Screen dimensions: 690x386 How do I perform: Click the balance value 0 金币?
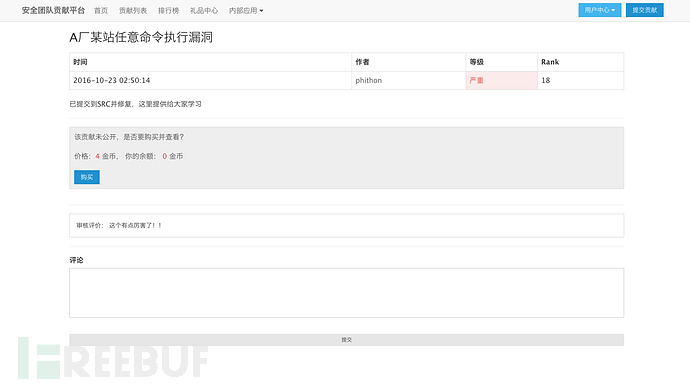[173, 156]
